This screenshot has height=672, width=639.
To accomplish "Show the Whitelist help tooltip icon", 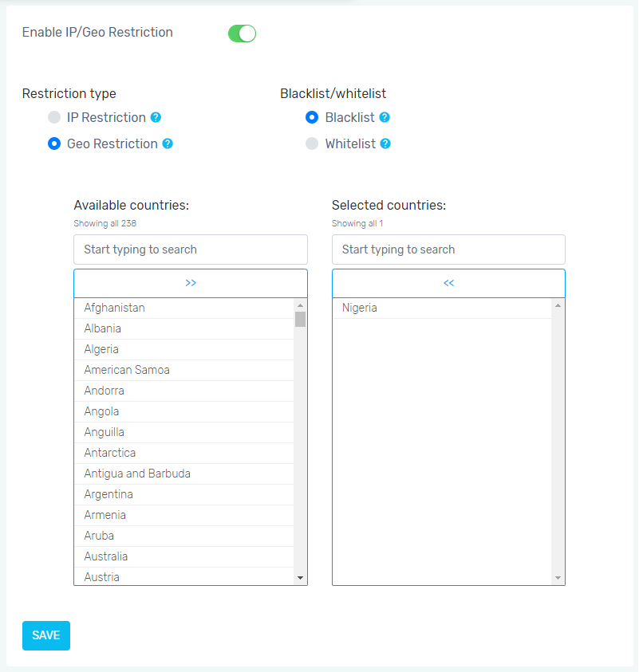I will 385,144.
